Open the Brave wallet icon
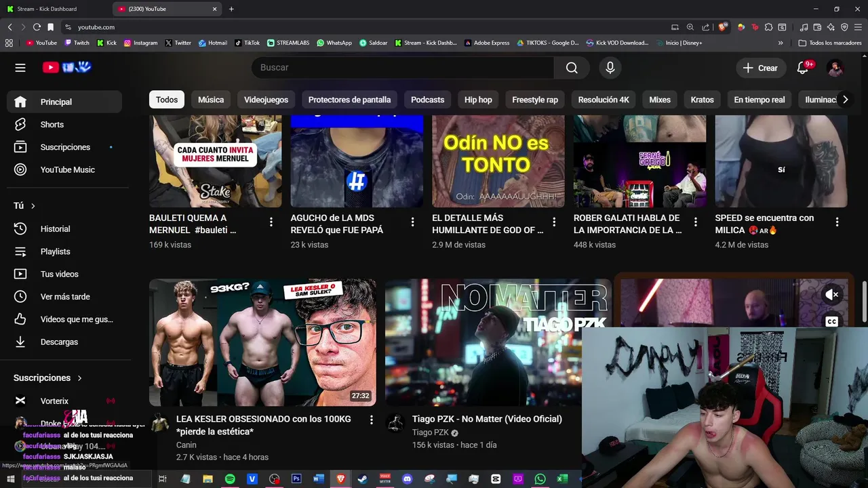The image size is (868, 488). (817, 27)
